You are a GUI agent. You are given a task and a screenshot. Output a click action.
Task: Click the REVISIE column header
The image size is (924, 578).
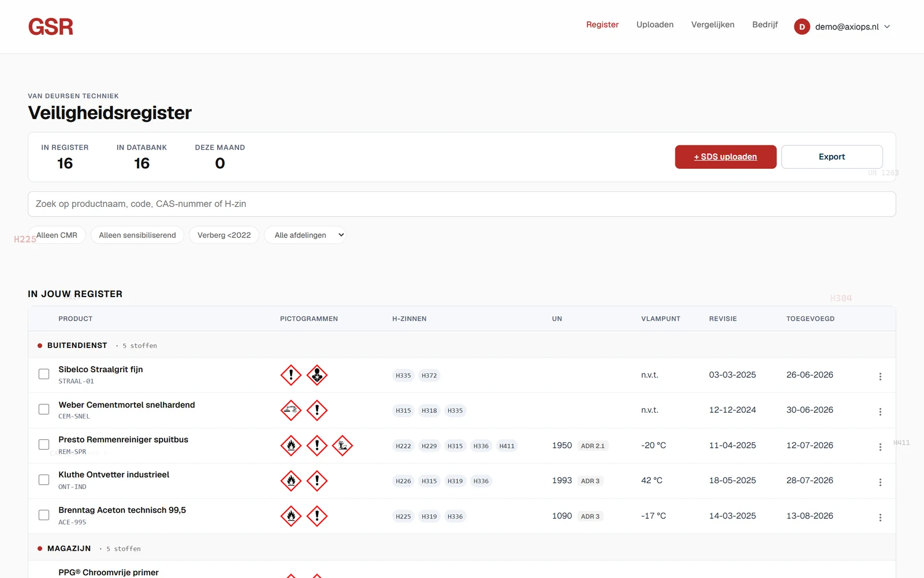click(723, 318)
